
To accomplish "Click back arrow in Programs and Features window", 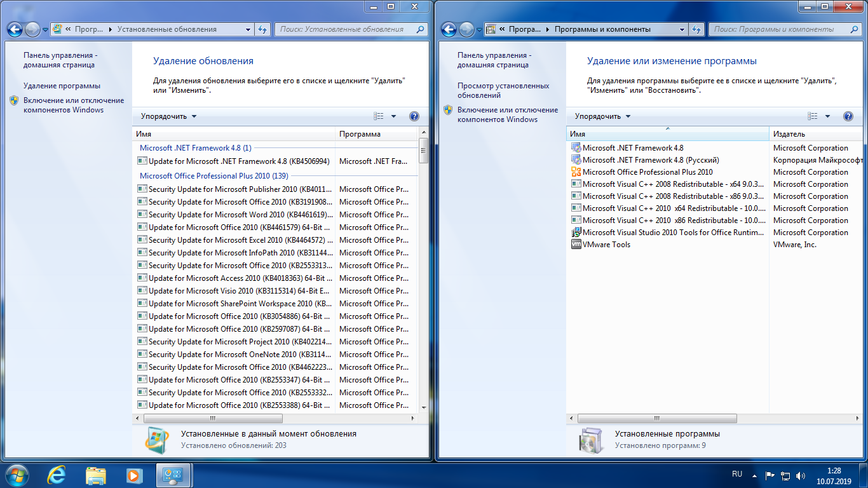I will click(449, 29).
